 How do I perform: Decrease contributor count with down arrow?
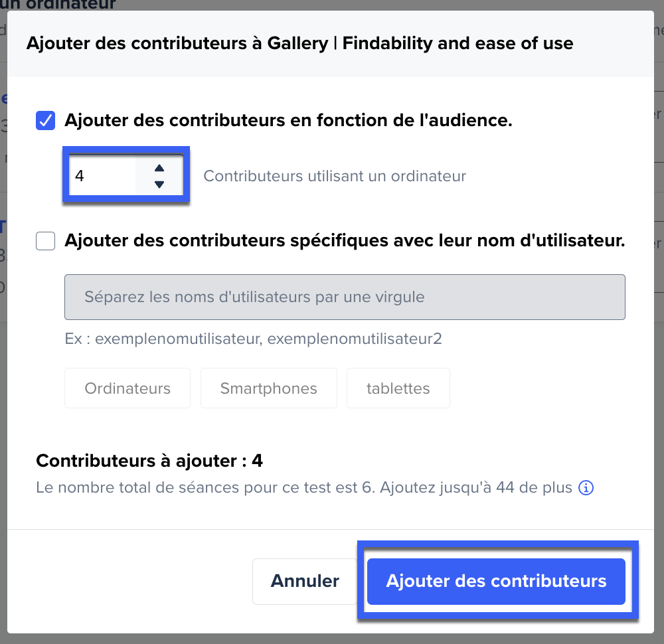click(159, 184)
